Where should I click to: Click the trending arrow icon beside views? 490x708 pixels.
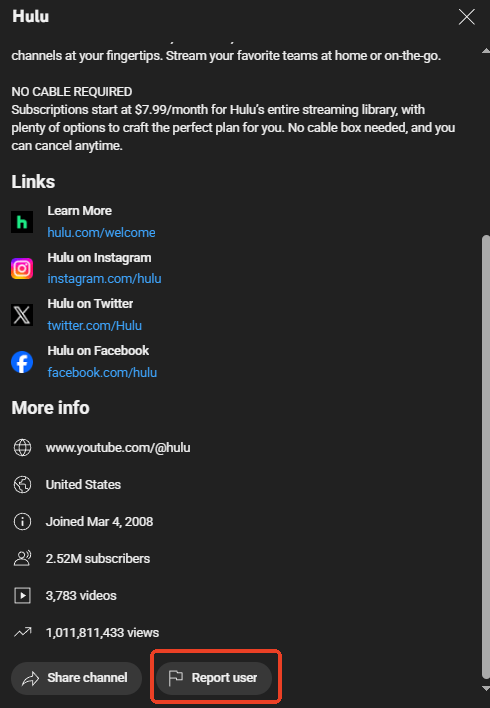[x=23, y=633]
